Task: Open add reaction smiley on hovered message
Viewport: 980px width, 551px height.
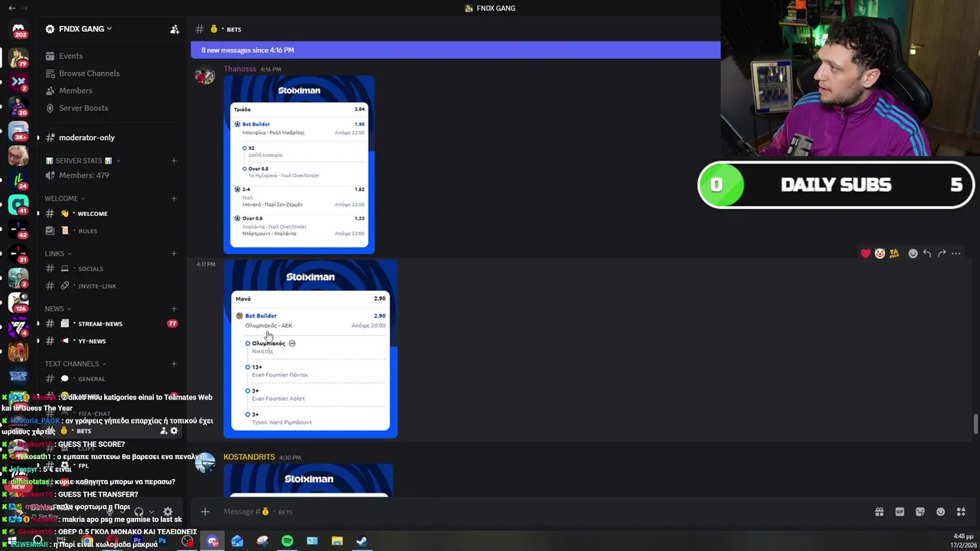Action: click(913, 253)
